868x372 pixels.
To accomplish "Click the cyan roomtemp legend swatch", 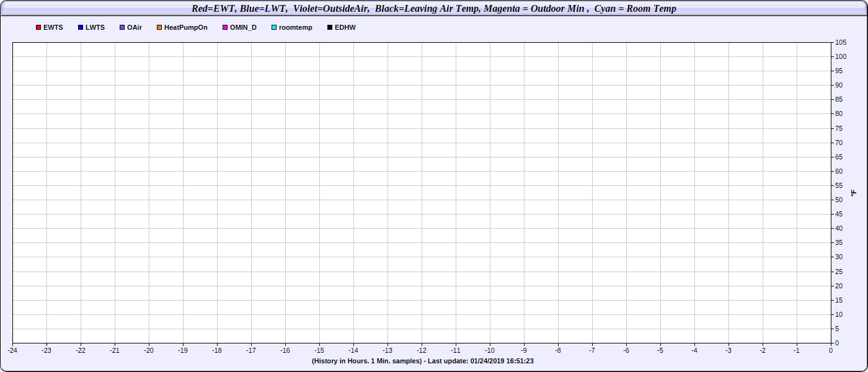I will tap(274, 28).
